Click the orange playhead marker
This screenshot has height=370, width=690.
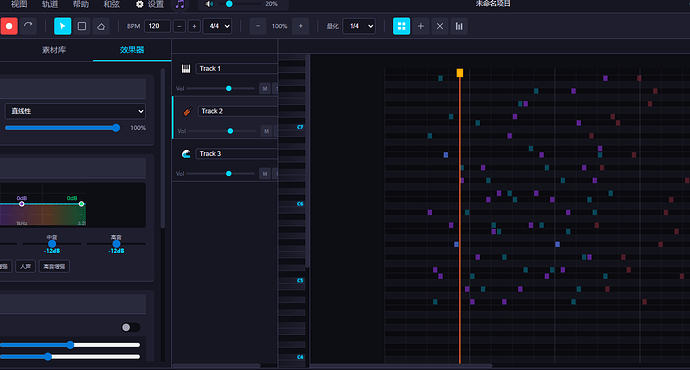pyautogui.click(x=460, y=73)
